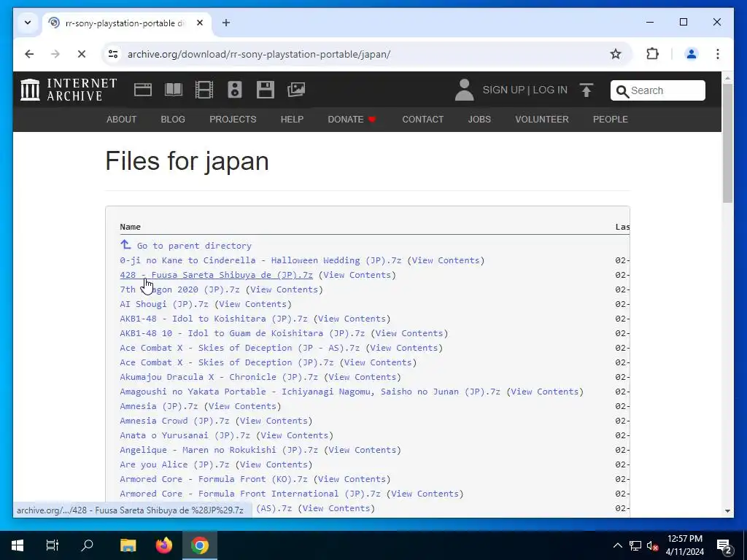The image size is (747, 560).
Task: Open the Windows Start menu
Action: click(x=18, y=545)
